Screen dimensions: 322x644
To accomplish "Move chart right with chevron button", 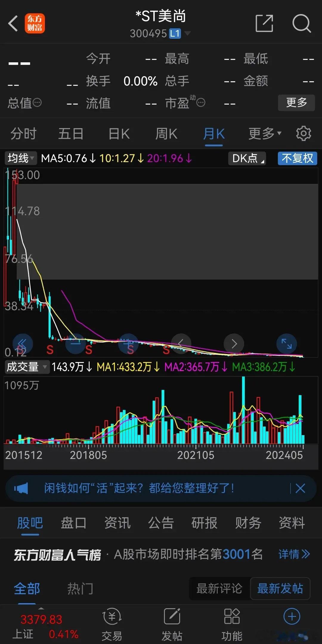I will pos(234,344).
